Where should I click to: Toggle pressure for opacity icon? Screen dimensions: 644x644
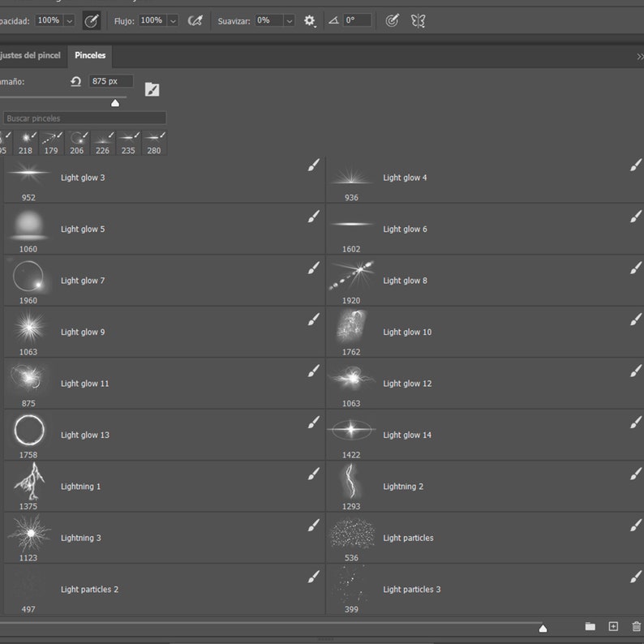[91, 20]
